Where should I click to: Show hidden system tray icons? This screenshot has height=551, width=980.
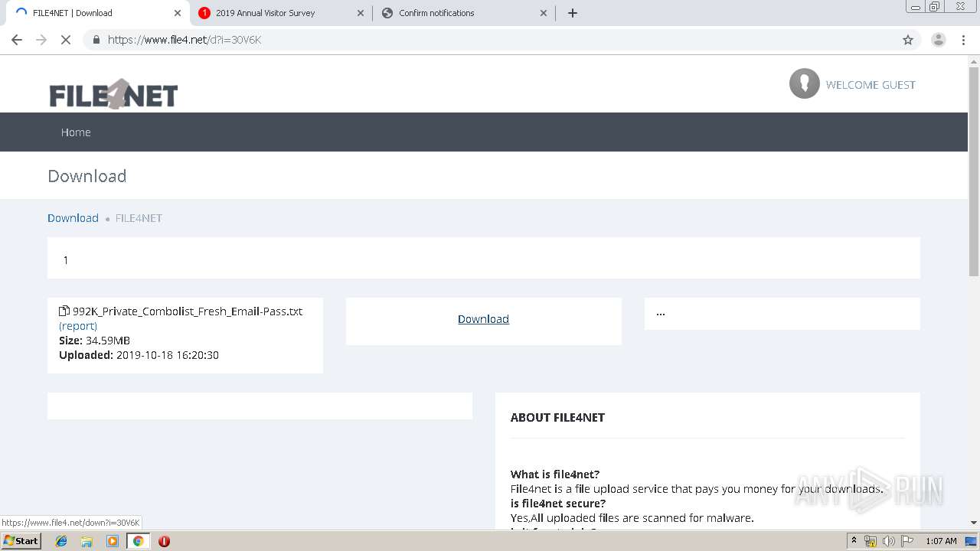[854, 541]
